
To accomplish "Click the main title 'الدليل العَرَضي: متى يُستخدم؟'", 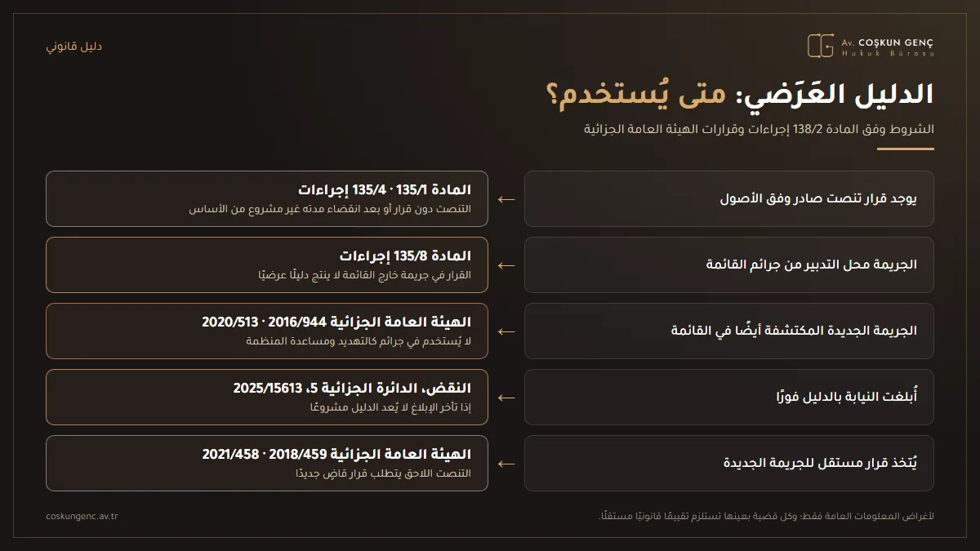I will [x=740, y=94].
